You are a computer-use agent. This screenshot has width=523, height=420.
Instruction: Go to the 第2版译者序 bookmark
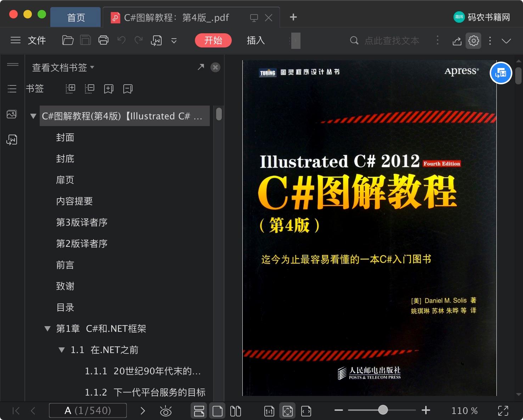click(82, 244)
